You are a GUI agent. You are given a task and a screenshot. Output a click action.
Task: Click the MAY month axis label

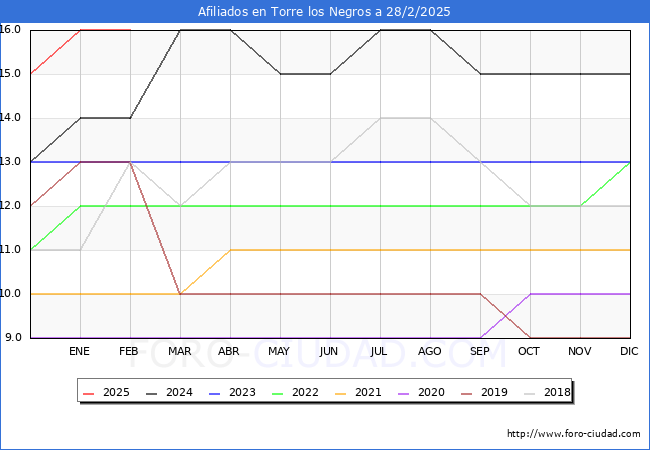(279, 351)
